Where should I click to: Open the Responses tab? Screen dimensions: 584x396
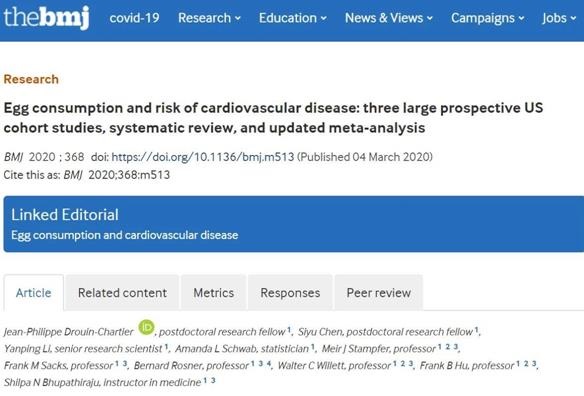[x=290, y=293]
